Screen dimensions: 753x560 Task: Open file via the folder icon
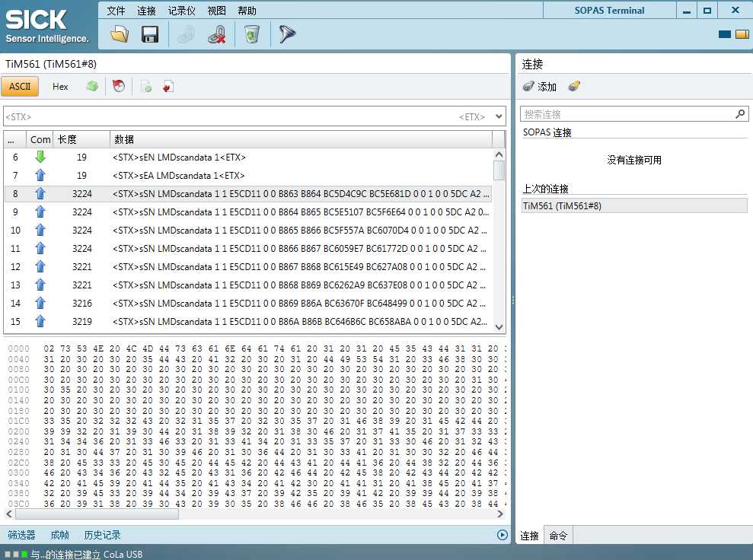pyautogui.click(x=120, y=34)
